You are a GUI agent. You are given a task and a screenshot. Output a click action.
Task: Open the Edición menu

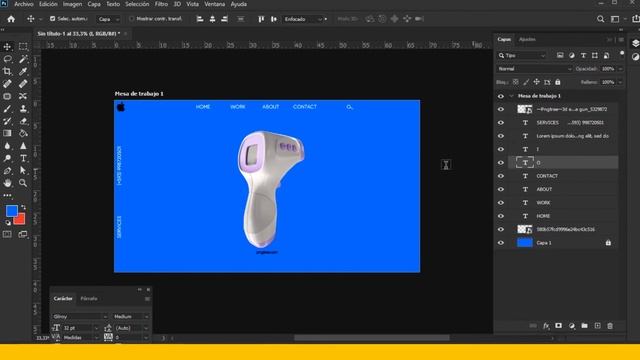coord(48,4)
